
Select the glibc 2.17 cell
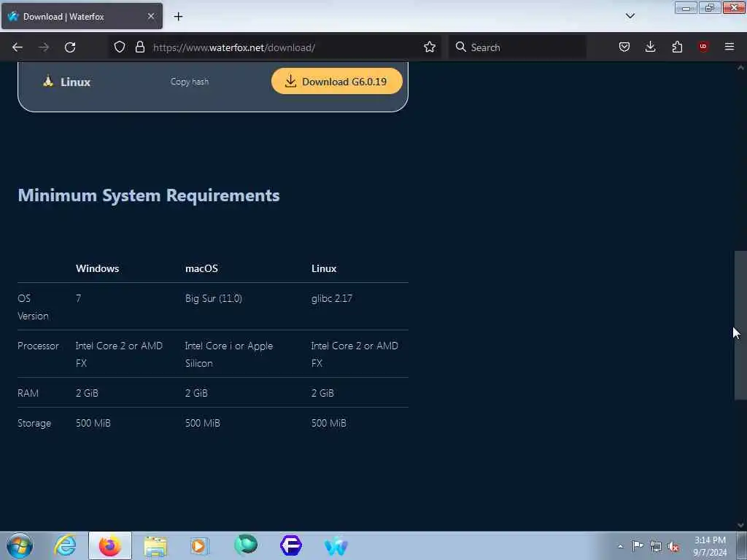click(x=332, y=298)
